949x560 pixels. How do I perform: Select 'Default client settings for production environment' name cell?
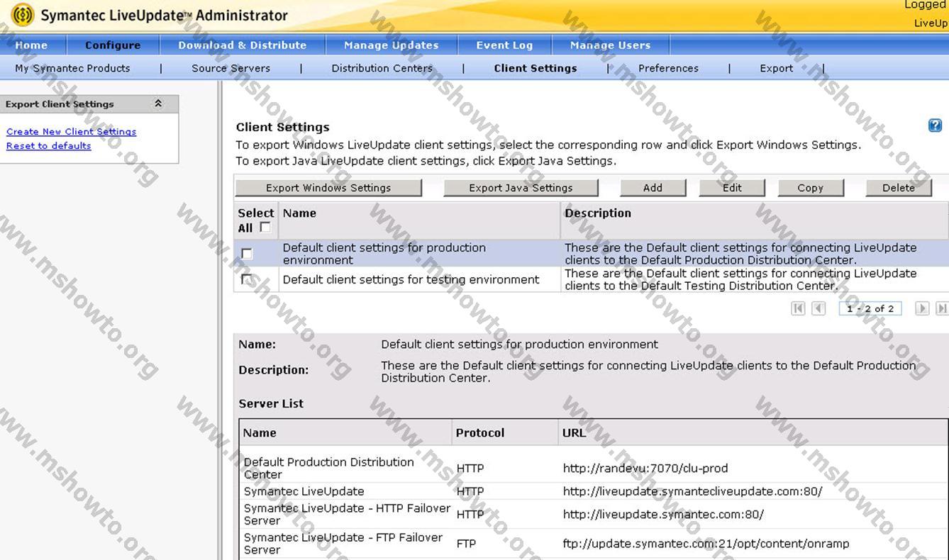click(419, 254)
